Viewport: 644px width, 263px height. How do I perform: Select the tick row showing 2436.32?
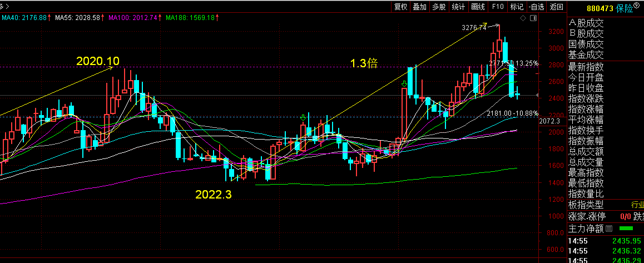(x=606, y=251)
